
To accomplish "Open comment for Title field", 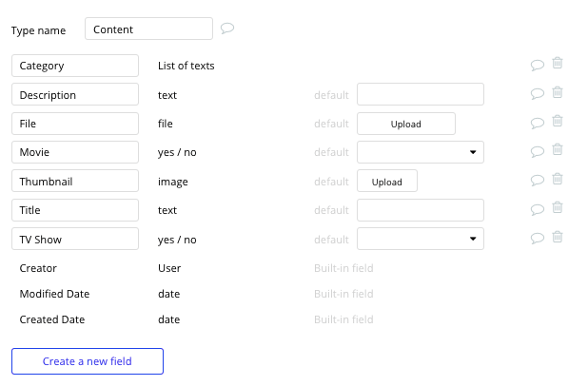I will 538,209.
